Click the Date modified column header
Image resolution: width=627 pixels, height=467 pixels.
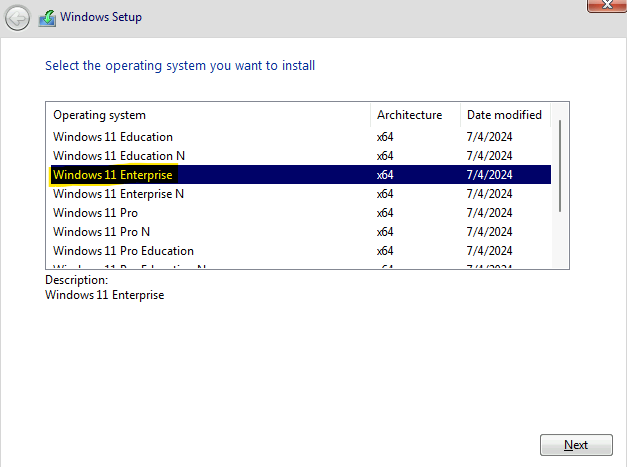click(505, 115)
